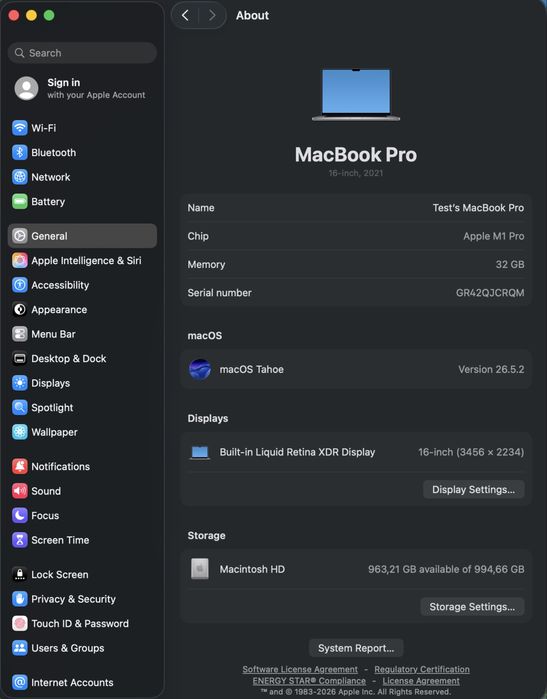Image resolution: width=547 pixels, height=699 pixels.
Task: Click the Macintosh HD drive icon
Action: pyautogui.click(x=200, y=569)
